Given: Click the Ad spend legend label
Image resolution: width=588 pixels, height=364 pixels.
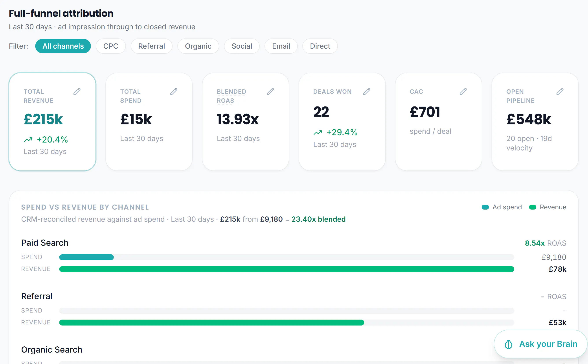Looking at the screenshot, I should [507, 207].
